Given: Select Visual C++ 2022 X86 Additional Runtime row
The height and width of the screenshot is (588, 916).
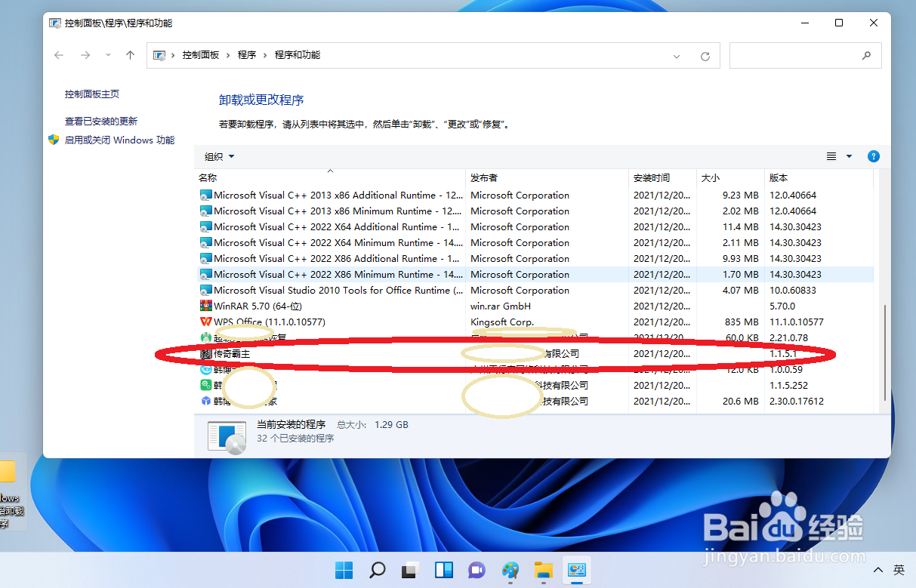Looking at the screenshot, I should click(x=535, y=259).
